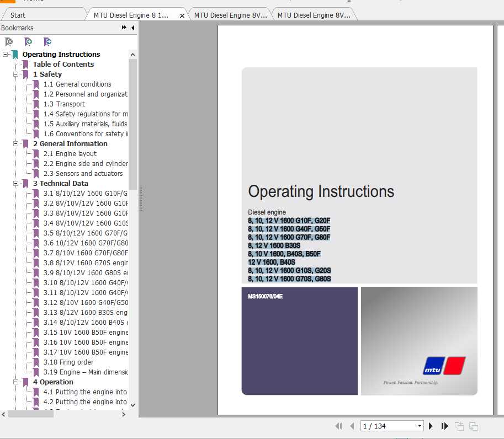Open bookmark 3.13 8/12V 1600 B30S

[x=86, y=313]
